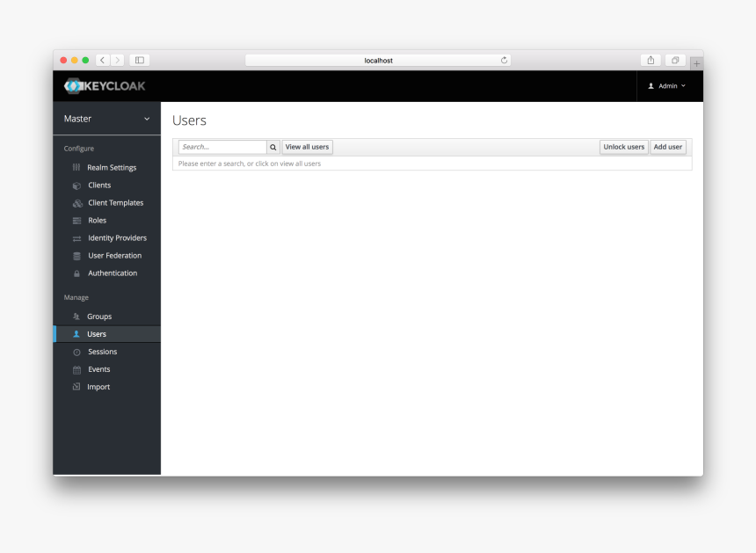Open the Groups section icon
Viewport: 756px width, 553px height.
77,316
